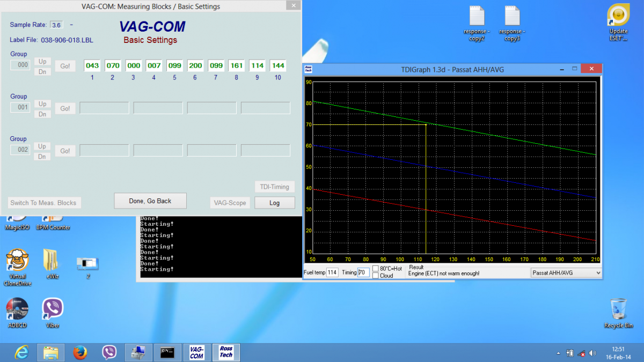The width and height of the screenshot is (644, 362).
Task: Switch to the VAG-COM taskbar button
Action: click(197, 352)
